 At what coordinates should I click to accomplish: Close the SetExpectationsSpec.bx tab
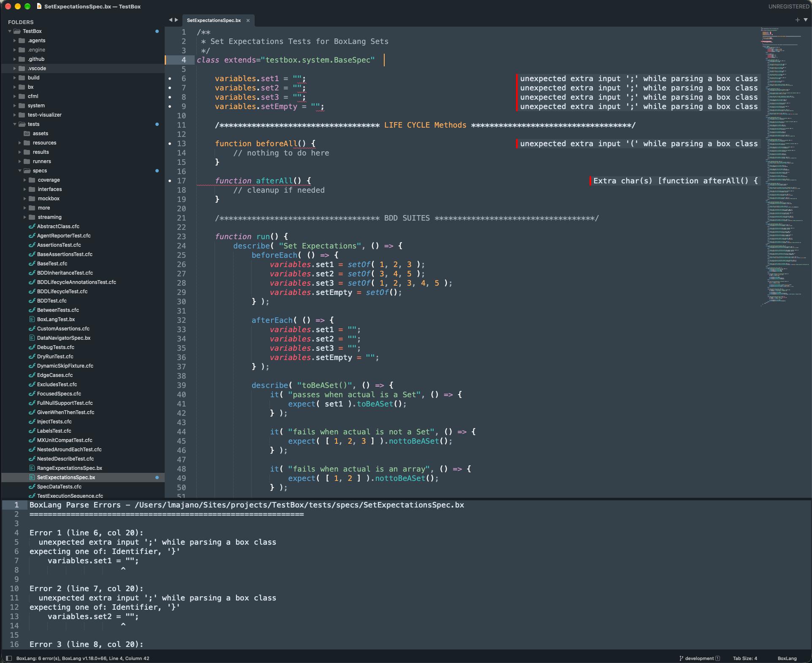(248, 20)
